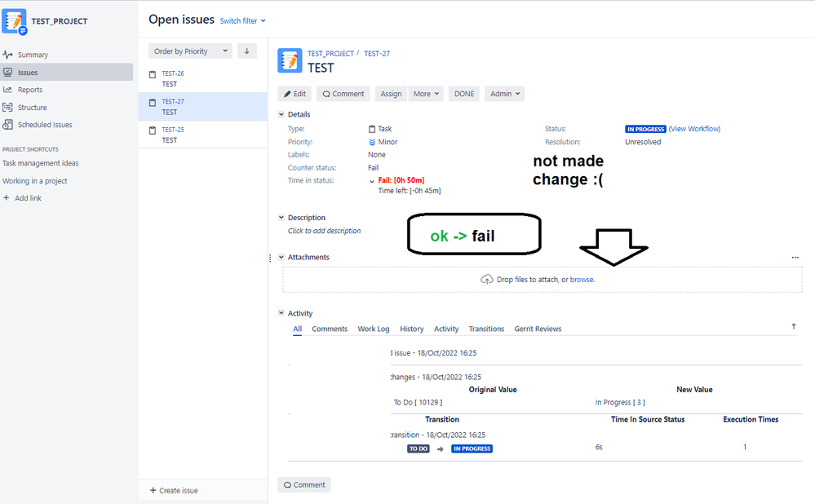Switch to the Gerrit Reviews tab
The height and width of the screenshot is (504, 815).
(x=538, y=329)
